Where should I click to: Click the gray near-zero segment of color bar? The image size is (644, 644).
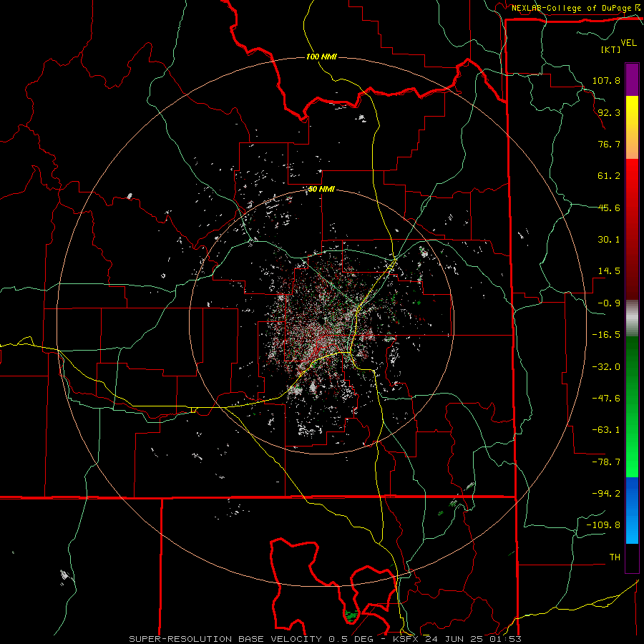[632, 318]
